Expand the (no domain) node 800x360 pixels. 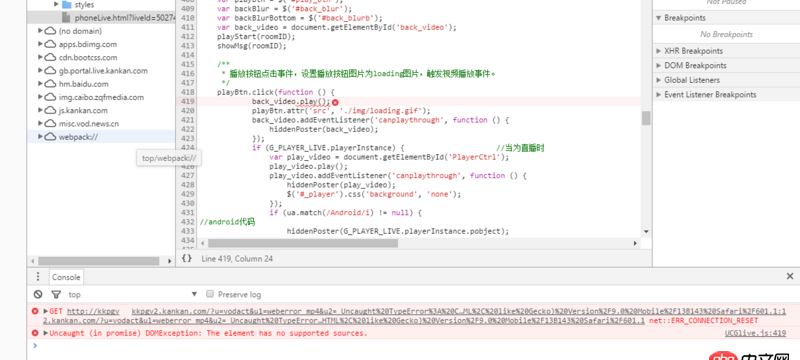pyautogui.click(x=40, y=31)
